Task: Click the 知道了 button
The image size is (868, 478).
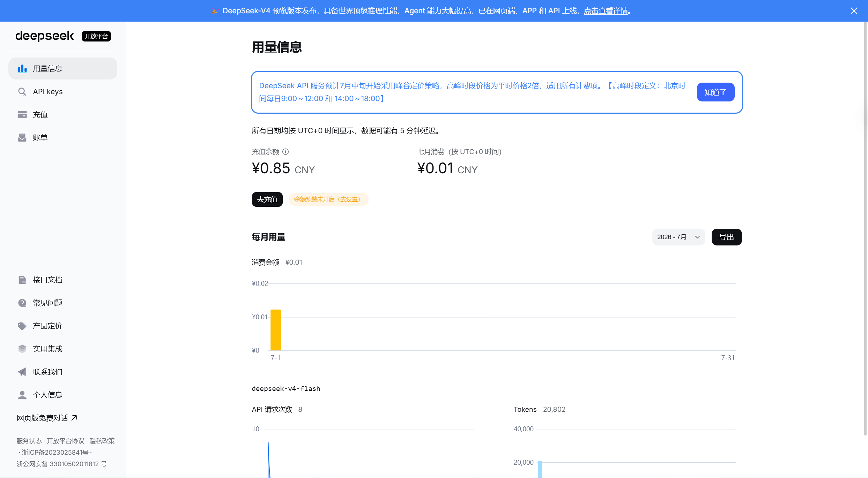Action: [715, 92]
